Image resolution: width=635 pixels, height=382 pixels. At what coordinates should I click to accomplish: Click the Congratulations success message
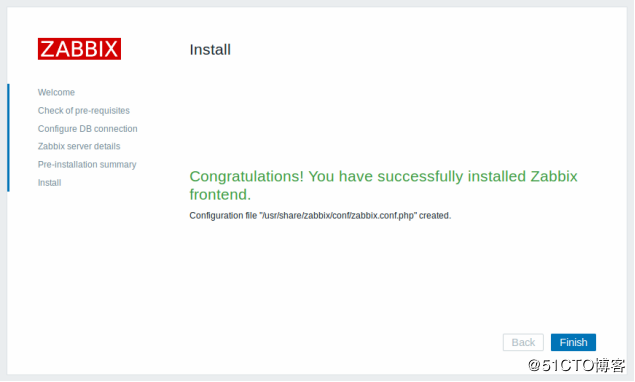(x=383, y=185)
